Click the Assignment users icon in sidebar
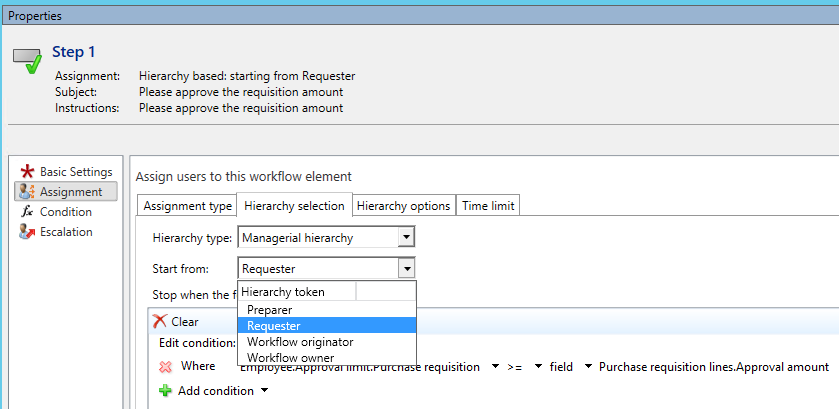 coord(27,192)
